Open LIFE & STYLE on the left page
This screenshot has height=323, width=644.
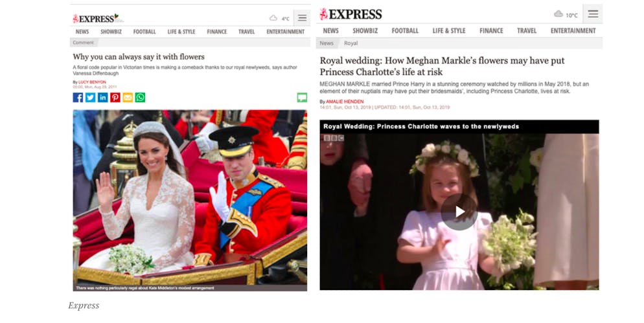181,32
